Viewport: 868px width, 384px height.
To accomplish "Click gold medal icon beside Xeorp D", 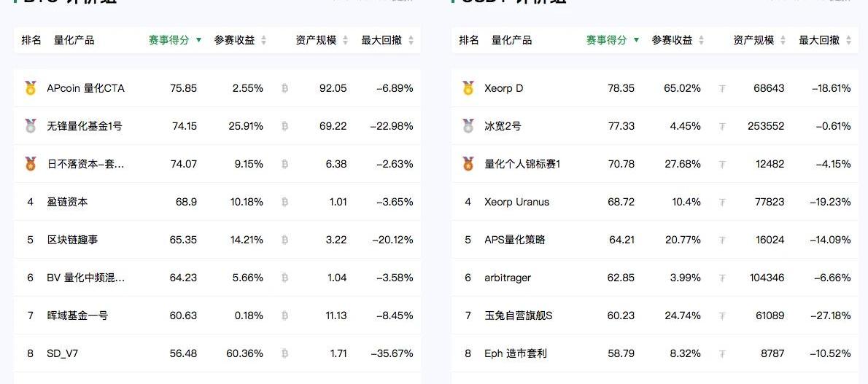I will [x=468, y=88].
